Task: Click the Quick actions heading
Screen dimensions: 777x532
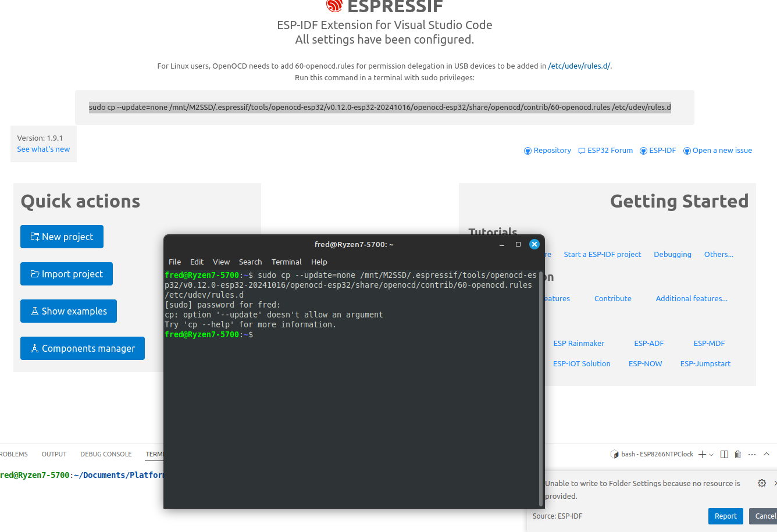Action: tap(80, 201)
